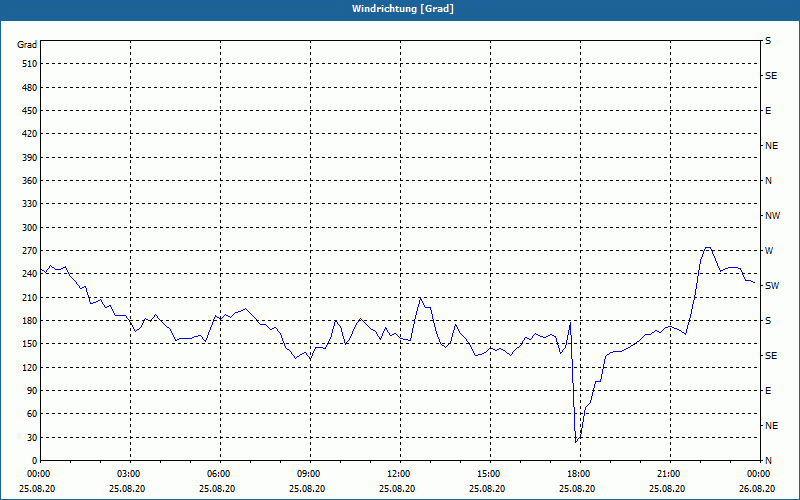Image resolution: width=800 pixels, height=500 pixels.
Task: Select the 00:00 label above 26.08.20
Action: pyautogui.click(x=757, y=474)
